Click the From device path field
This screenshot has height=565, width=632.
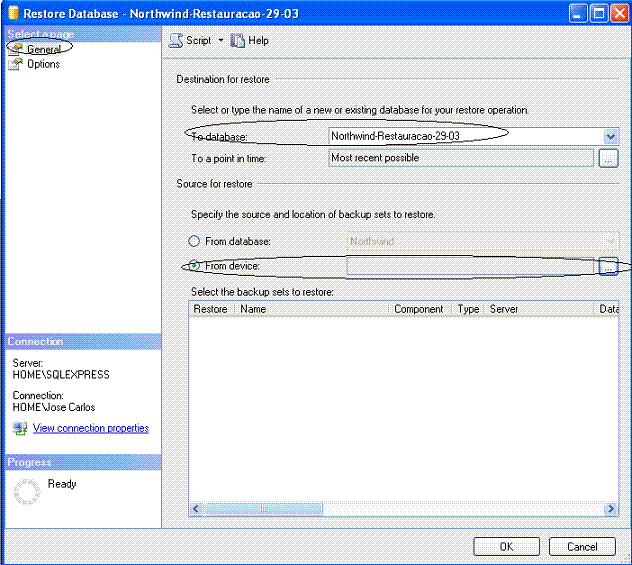pos(470,266)
